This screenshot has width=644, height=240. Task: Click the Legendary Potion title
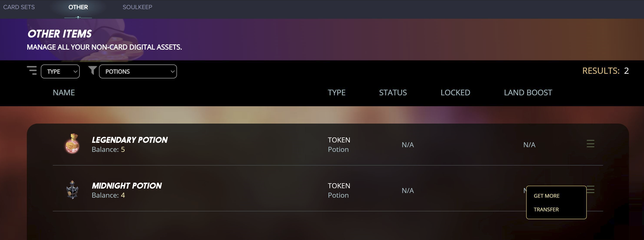point(129,140)
